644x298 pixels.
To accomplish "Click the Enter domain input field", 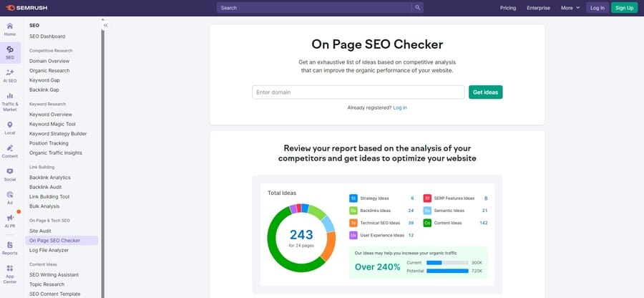I will point(358,92).
